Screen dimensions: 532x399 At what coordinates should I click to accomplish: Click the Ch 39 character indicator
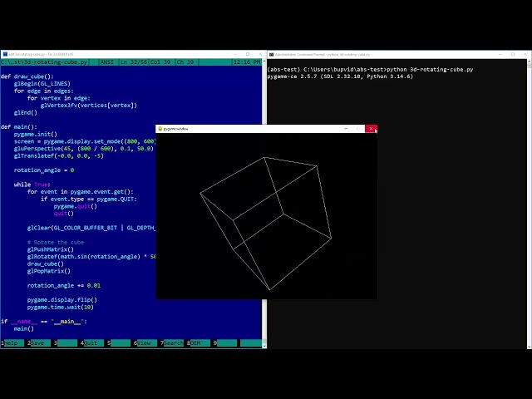(x=185, y=62)
